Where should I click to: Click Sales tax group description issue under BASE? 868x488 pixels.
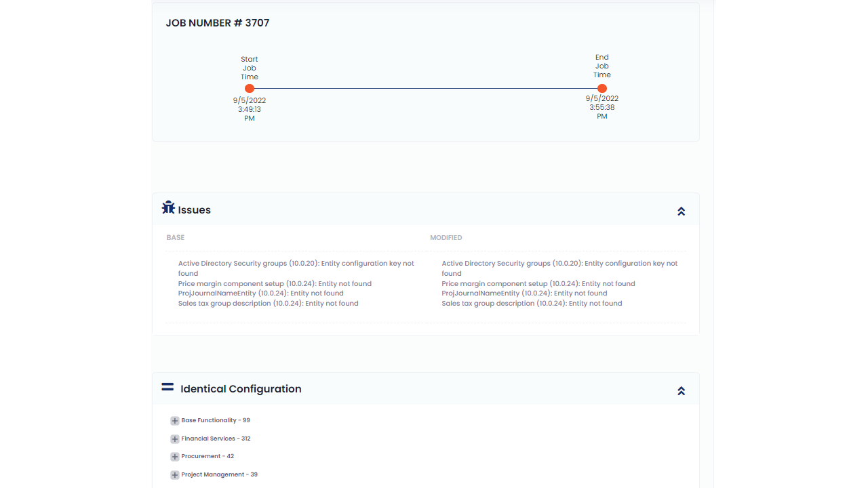tap(269, 304)
